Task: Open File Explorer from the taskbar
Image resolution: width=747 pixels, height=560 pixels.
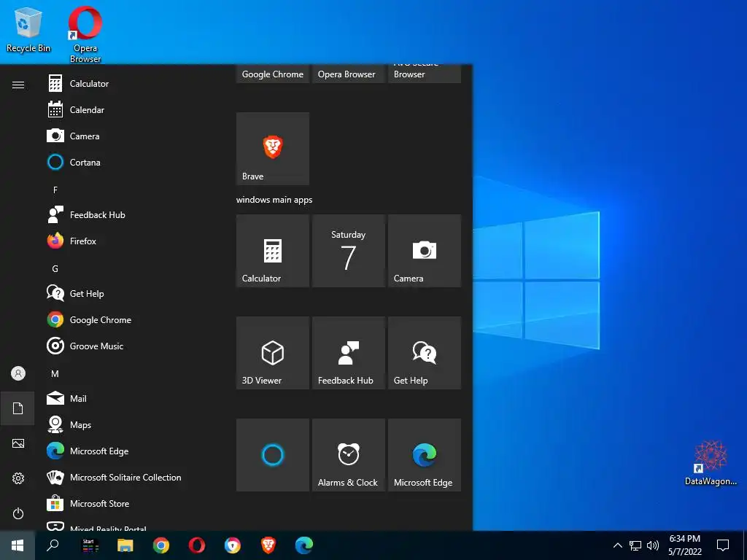Action: point(125,545)
